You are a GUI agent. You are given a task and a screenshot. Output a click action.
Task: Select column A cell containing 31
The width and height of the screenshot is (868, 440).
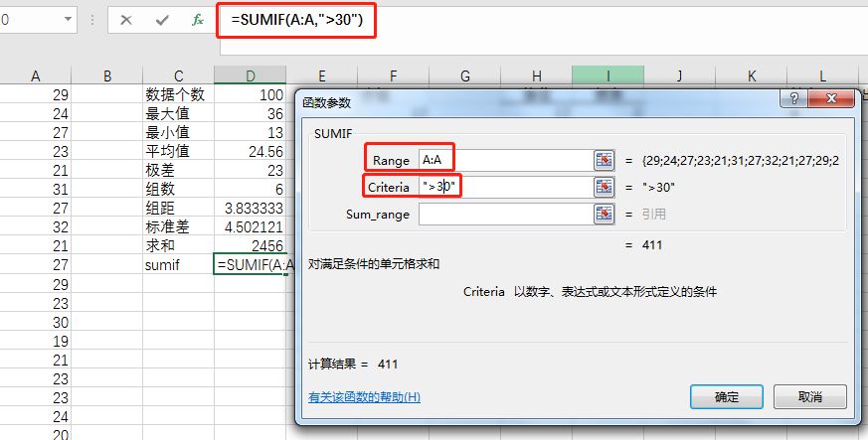click(36, 189)
